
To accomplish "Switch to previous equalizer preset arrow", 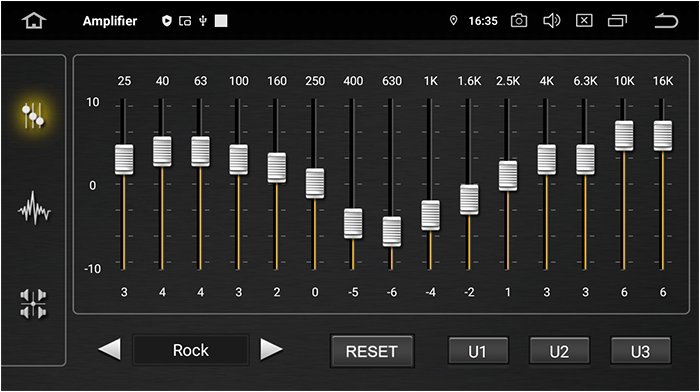I will tap(110, 350).
